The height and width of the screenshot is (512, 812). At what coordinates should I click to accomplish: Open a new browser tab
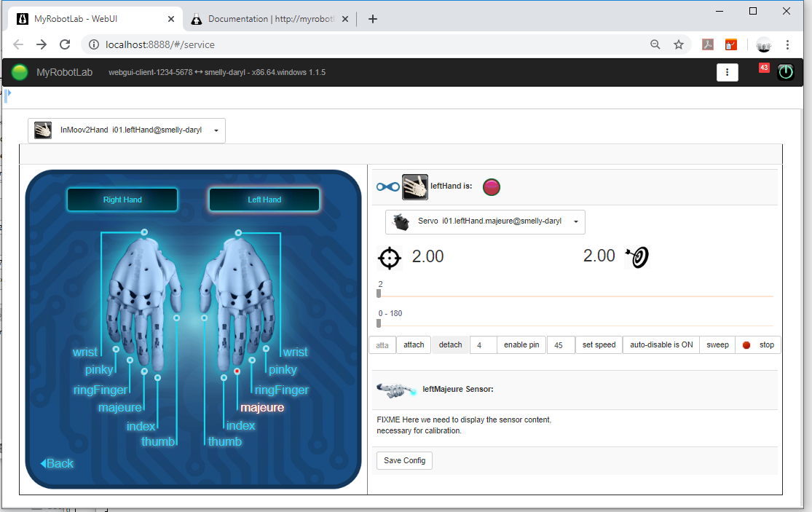coord(372,19)
